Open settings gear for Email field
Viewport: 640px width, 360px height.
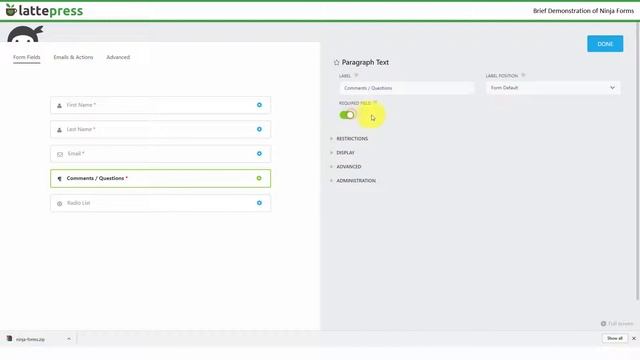point(259,154)
